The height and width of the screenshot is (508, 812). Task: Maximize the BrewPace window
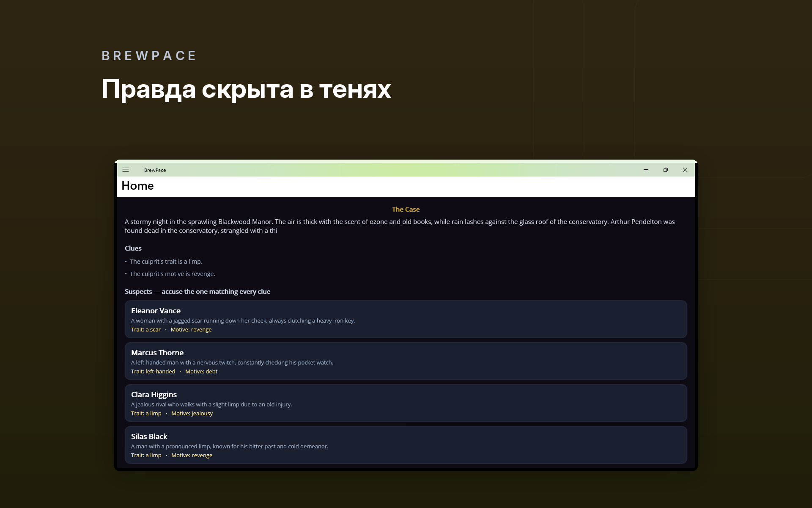(666, 170)
